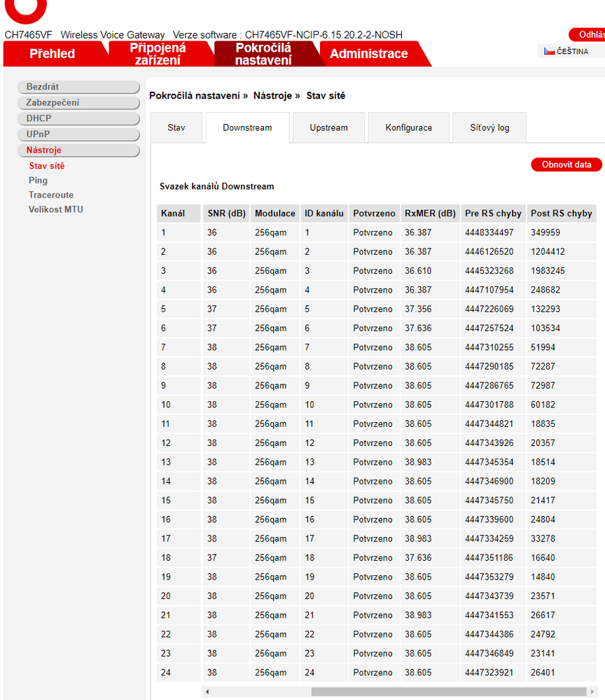Screen dimensions: 605x700
Task: Open the Přehled main tab
Action: pyautogui.click(x=53, y=54)
